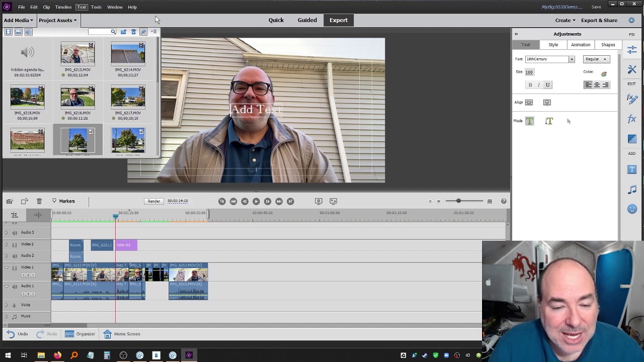Image resolution: width=644 pixels, height=362 pixels.
Task: Switch to the Animation tab
Action: click(581, 45)
